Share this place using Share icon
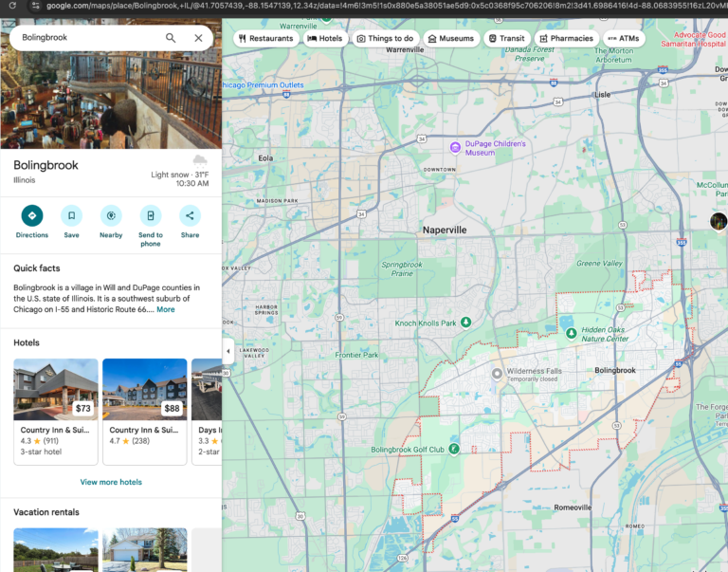 click(x=191, y=215)
